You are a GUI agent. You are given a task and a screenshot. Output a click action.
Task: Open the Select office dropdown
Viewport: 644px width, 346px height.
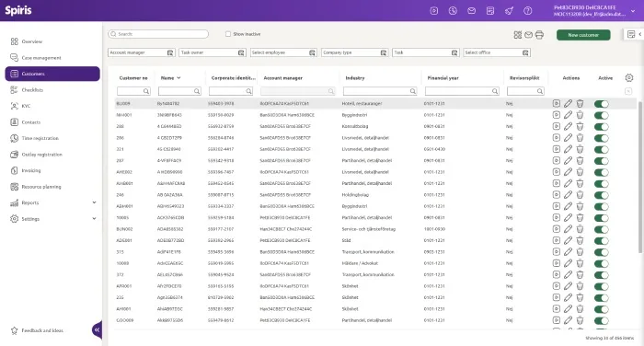[497, 52]
